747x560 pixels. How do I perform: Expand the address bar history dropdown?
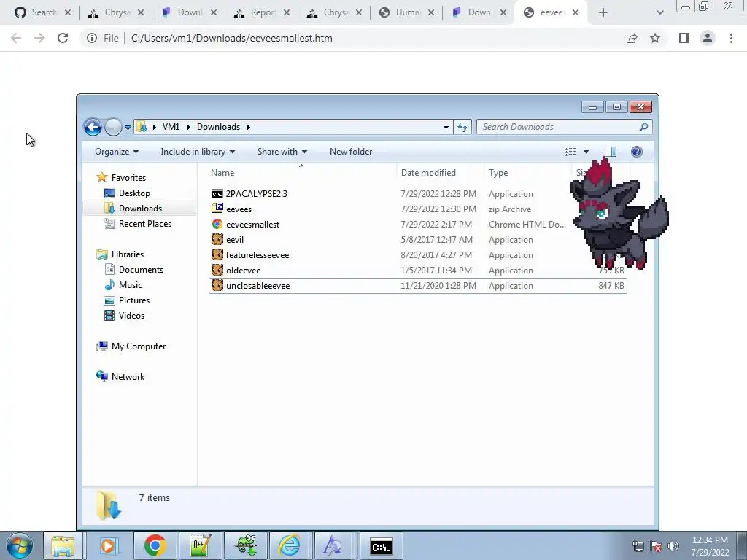click(446, 127)
